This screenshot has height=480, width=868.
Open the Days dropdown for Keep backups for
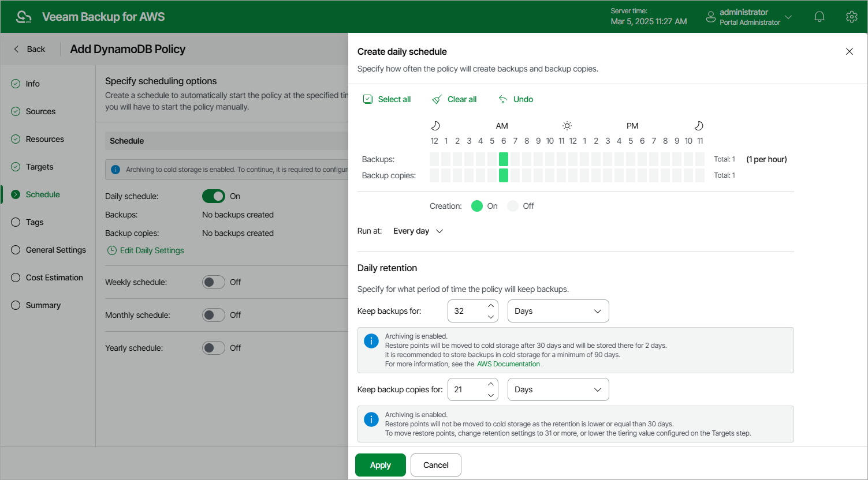click(x=558, y=311)
